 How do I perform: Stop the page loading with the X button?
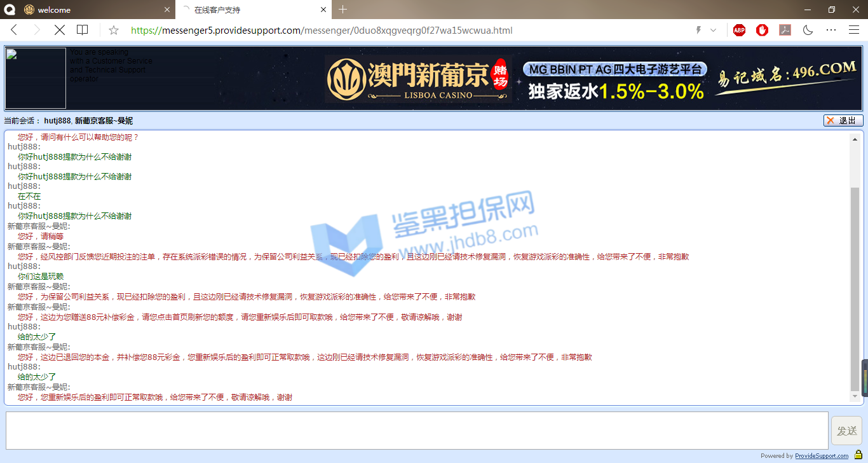coord(59,30)
